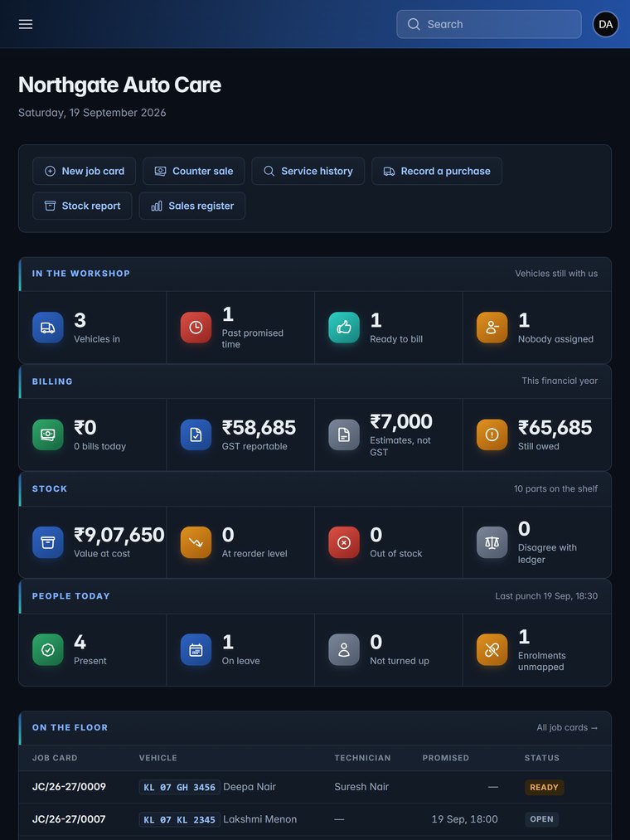Image resolution: width=630 pixels, height=840 pixels.
Task: Click the 10 parts on the shelf note
Action: (x=556, y=488)
